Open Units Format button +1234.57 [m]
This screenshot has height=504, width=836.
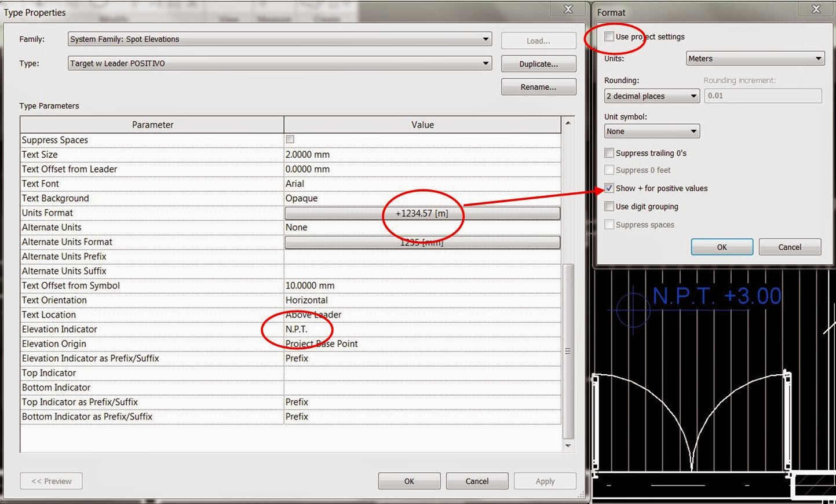point(422,213)
